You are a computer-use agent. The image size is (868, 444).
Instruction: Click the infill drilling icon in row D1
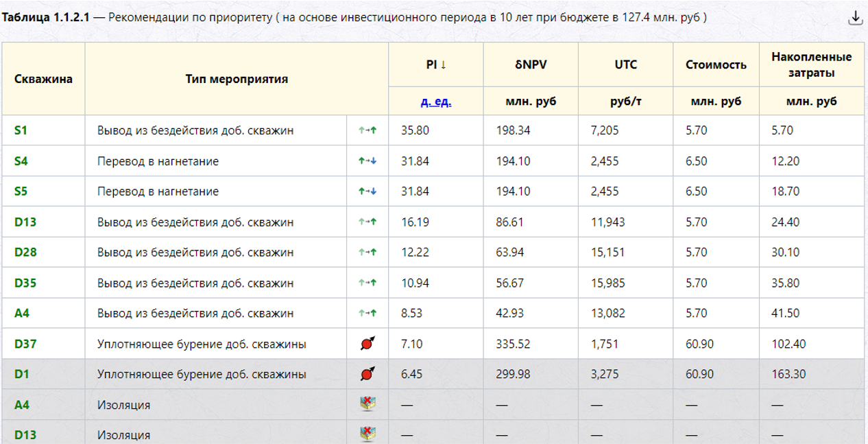click(367, 374)
